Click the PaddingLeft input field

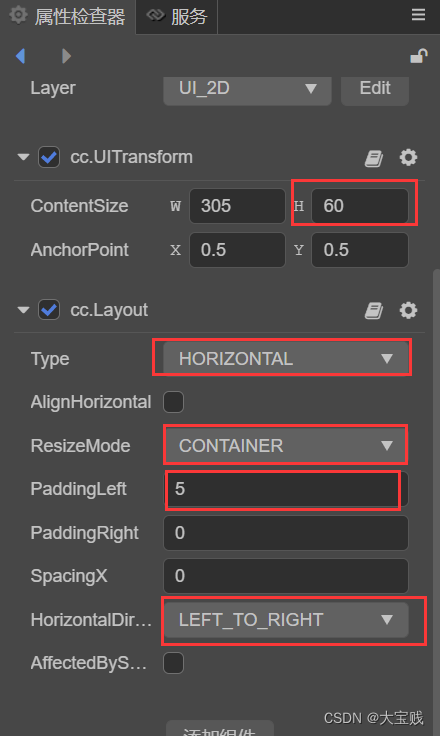286,489
